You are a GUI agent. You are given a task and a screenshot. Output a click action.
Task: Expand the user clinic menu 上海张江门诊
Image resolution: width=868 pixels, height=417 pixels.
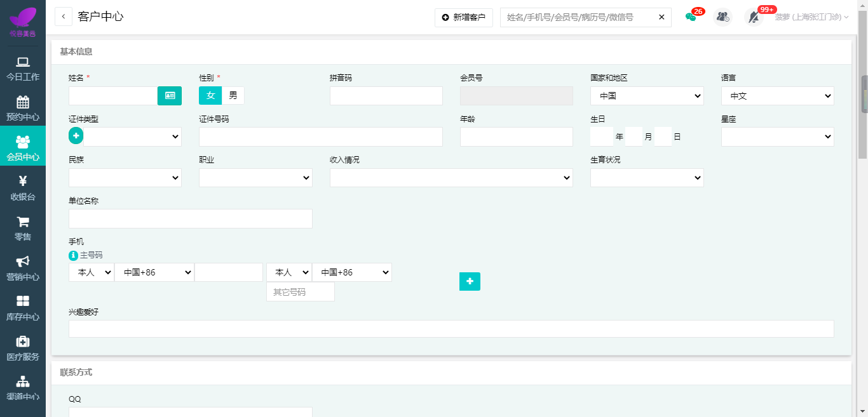pyautogui.click(x=811, y=17)
